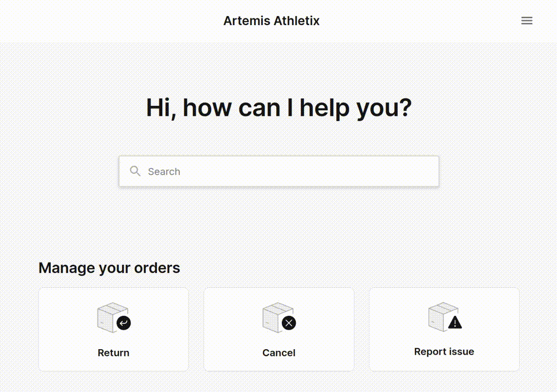Open the hamburger menu icon
This screenshot has width=557, height=392.
coord(526,21)
